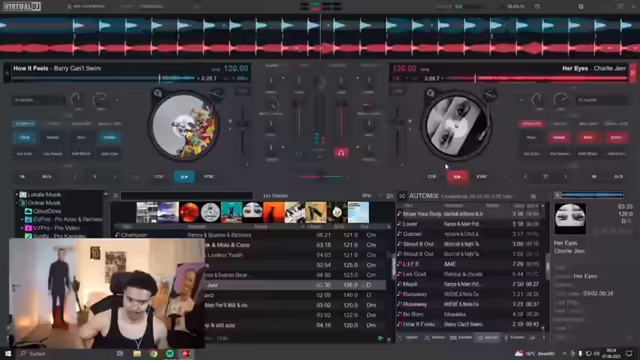The height and width of the screenshot is (360, 640).
Task: Click the BPM column header in the track list
Action: [x=339, y=227]
